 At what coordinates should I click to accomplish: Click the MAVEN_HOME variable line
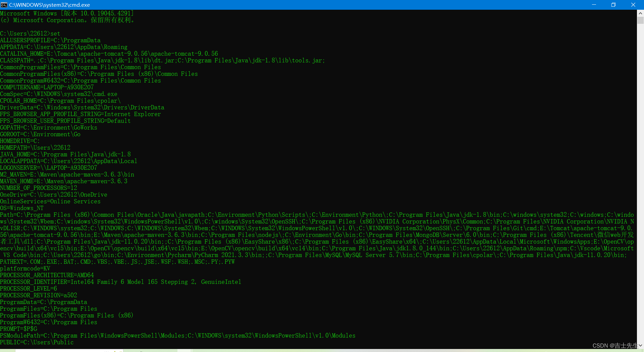[64, 181]
